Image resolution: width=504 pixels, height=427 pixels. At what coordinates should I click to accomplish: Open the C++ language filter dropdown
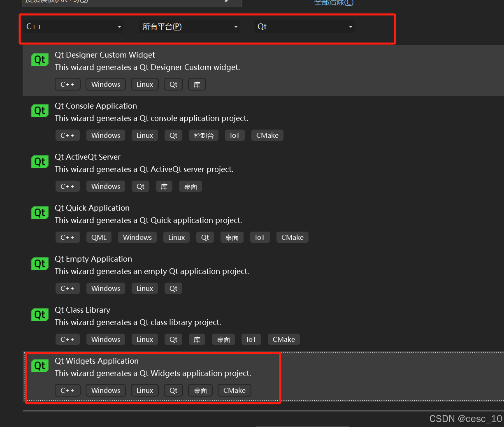[x=73, y=27]
